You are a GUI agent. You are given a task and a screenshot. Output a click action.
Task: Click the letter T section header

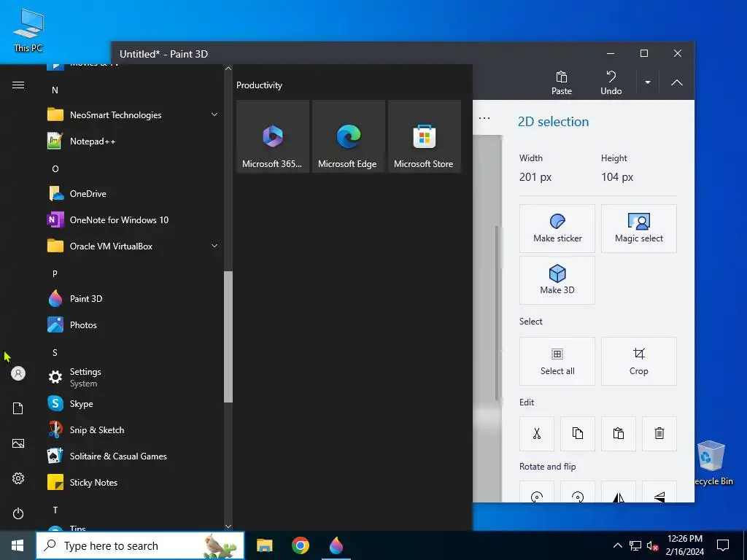tap(55, 510)
